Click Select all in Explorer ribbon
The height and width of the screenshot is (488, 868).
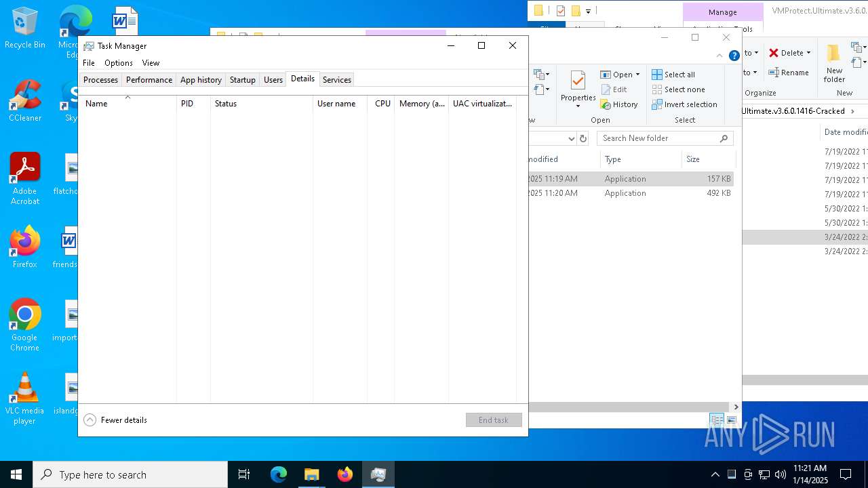click(673, 75)
